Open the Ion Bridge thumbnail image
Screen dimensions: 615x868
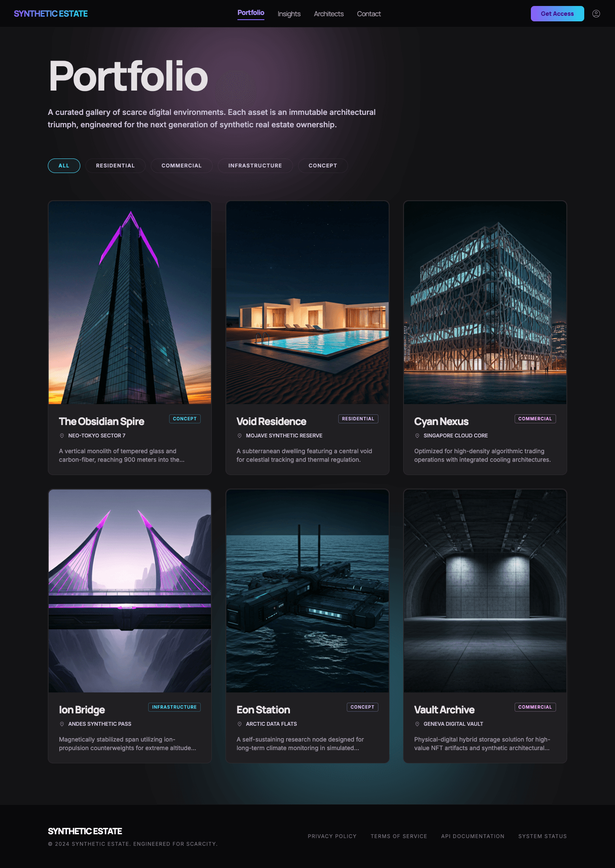click(130, 591)
